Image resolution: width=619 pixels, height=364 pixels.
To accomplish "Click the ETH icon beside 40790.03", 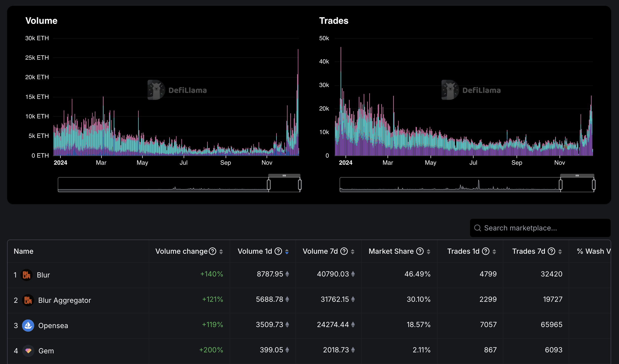I will tap(353, 274).
